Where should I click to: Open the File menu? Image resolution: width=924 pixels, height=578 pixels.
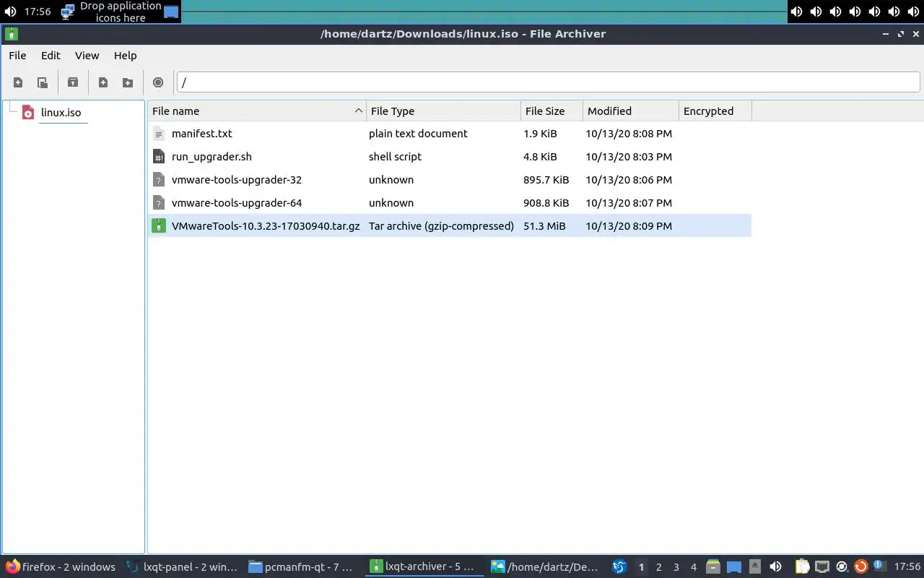coord(17,56)
